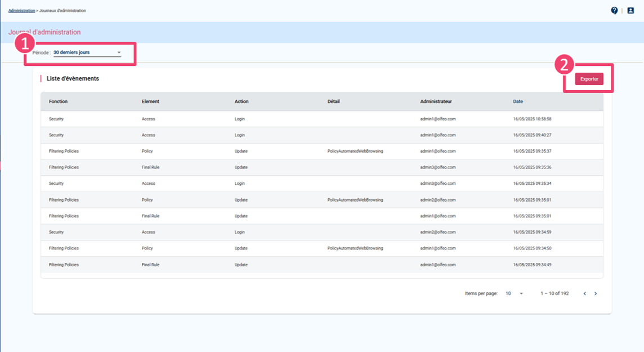Sort by the Fonction column header
644x352 pixels.
(x=58, y=101)
